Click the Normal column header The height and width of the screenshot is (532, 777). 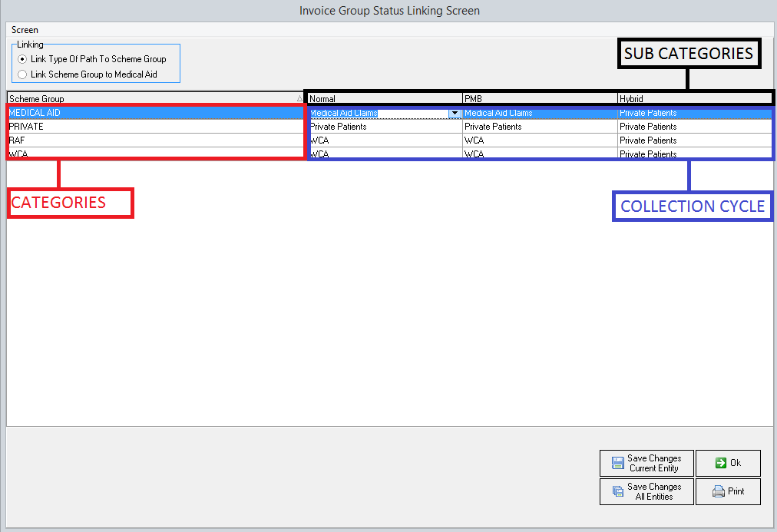point(385,98)
